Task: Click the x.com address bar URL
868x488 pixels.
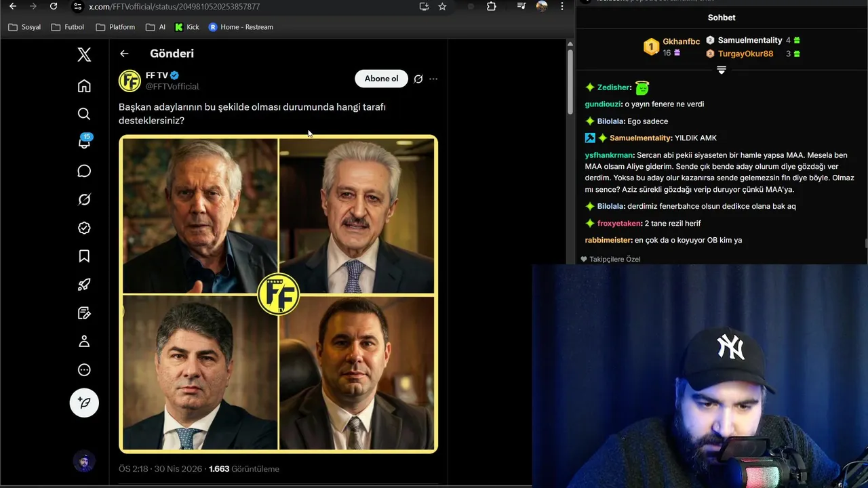Action: click(174, 7)
